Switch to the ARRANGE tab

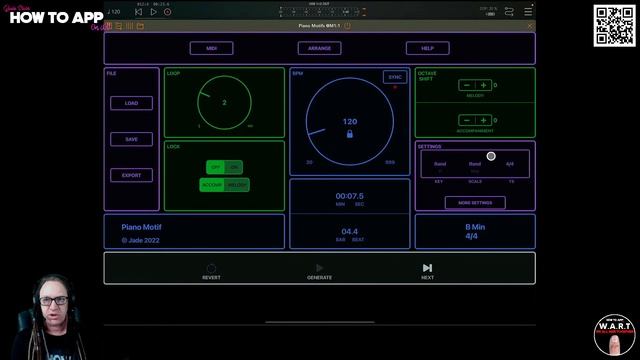click(320, 48)
